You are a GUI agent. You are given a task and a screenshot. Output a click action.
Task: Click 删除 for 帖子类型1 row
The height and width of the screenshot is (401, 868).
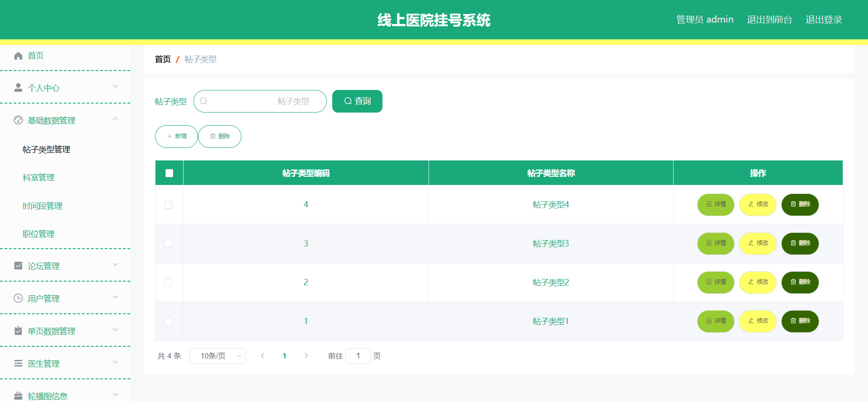pyautogui.click(x=800, y=321)
